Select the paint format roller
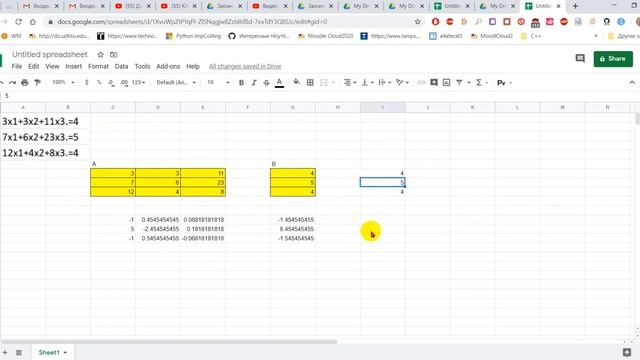The width and height of the screenshot is (640, 360). click(38, 82)
